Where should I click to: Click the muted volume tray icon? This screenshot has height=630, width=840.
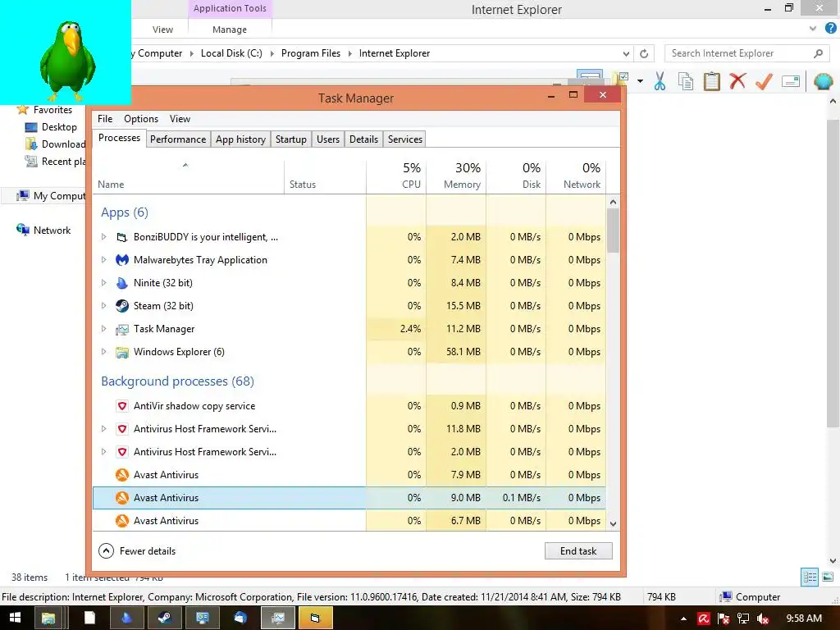pos(762,619)
